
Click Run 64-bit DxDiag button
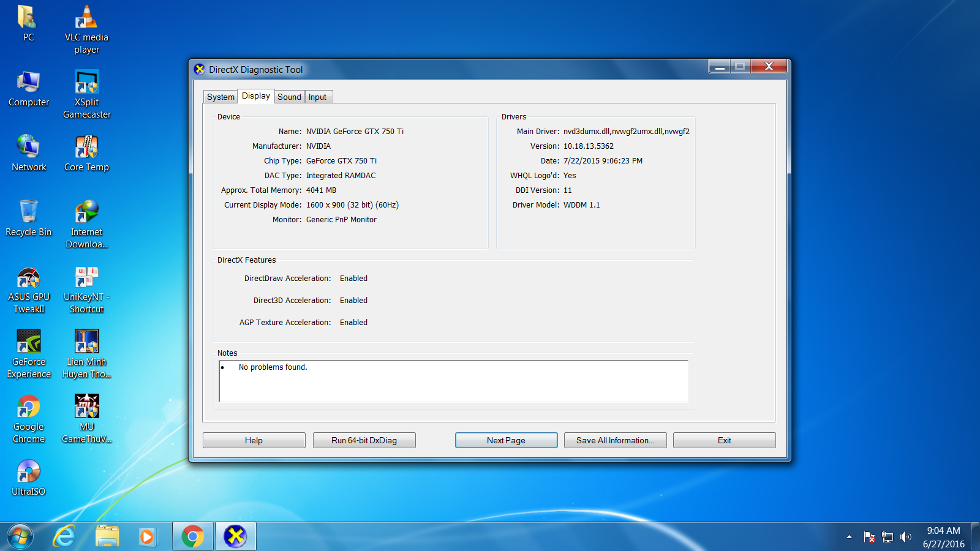[364, 440]
